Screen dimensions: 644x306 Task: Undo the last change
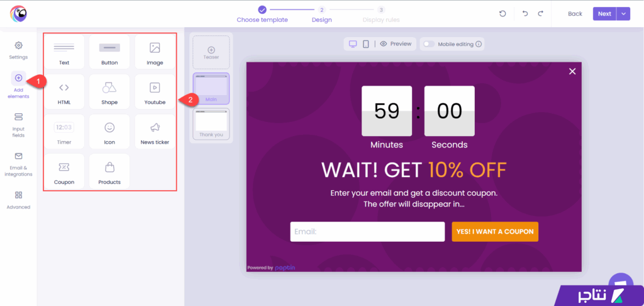click(x=525, y=14)
